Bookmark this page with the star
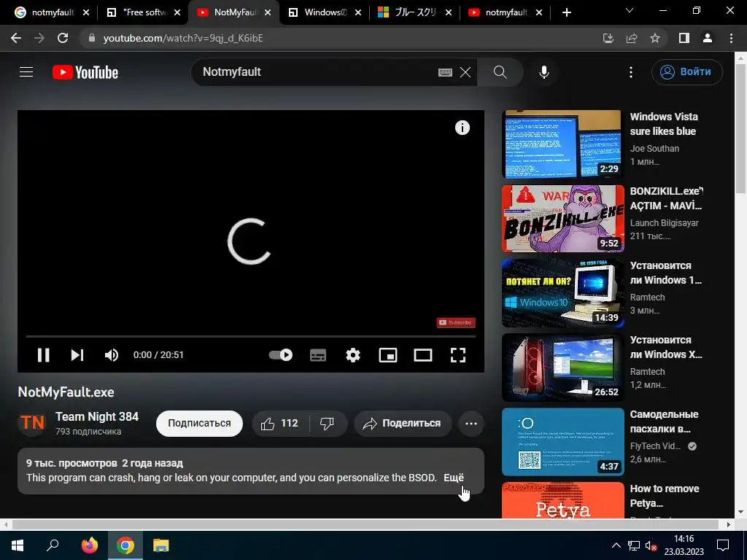 [655, 38]
